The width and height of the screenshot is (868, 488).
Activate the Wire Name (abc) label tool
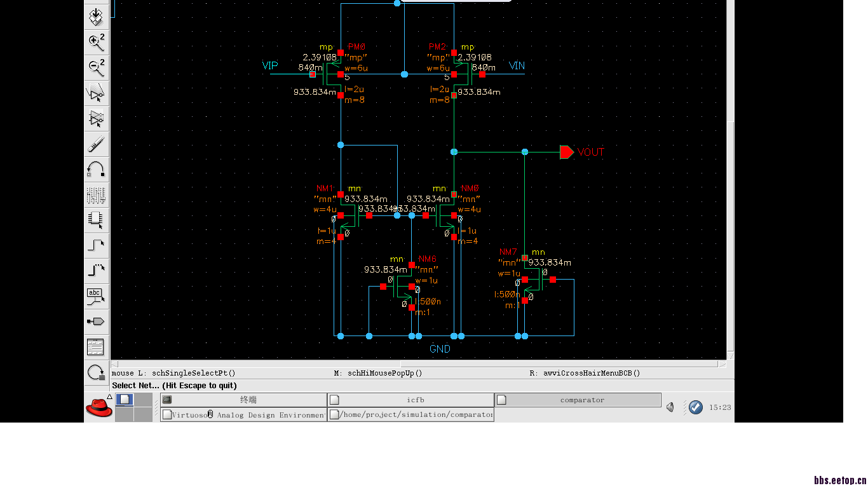(x=96, y=296)
